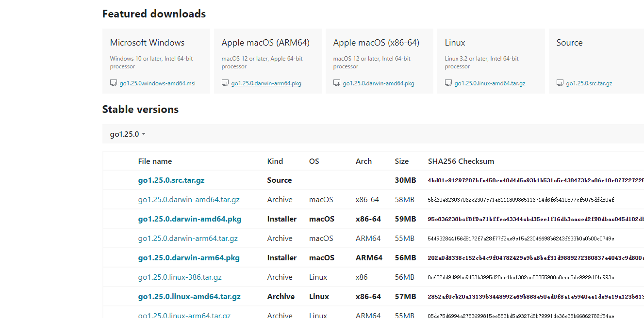Click the Arch column header
The height and width of the screenshot is (318, 644).
(363, 161)
